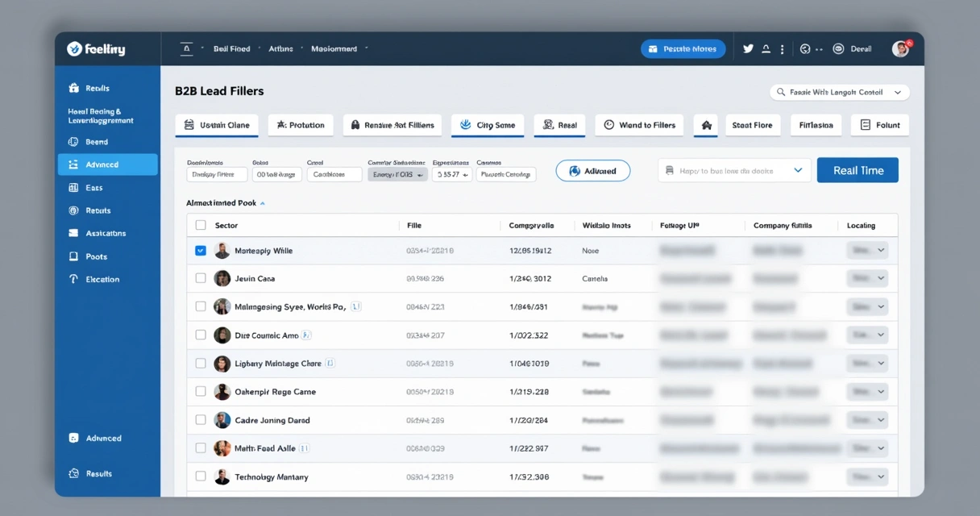Toggle the select-all checkbox in Sector header
The width and height of the screenshot is (980, 516).
pyautogui.click(x=201, y=226)
